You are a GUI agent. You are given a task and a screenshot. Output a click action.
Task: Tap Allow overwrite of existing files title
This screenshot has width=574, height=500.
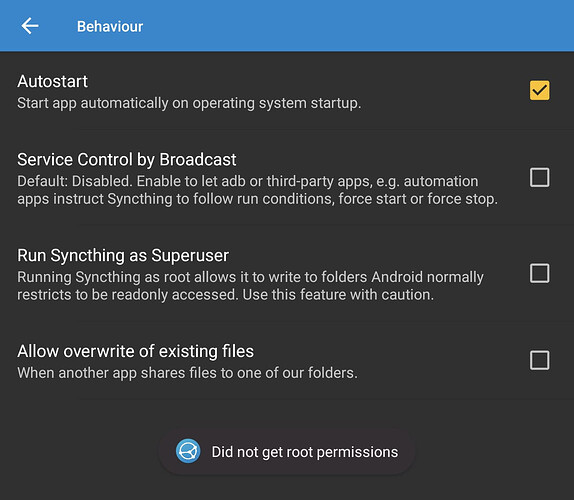click(135, 351)
